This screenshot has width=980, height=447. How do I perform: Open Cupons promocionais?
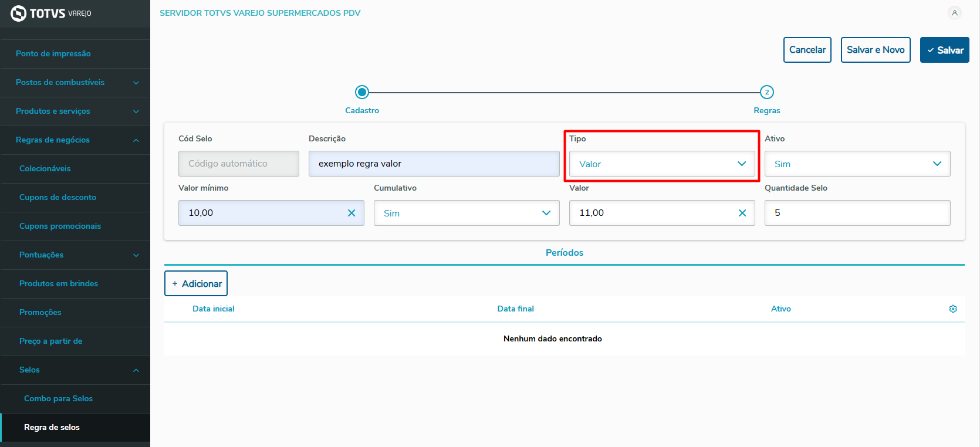(x=75, y=226)
